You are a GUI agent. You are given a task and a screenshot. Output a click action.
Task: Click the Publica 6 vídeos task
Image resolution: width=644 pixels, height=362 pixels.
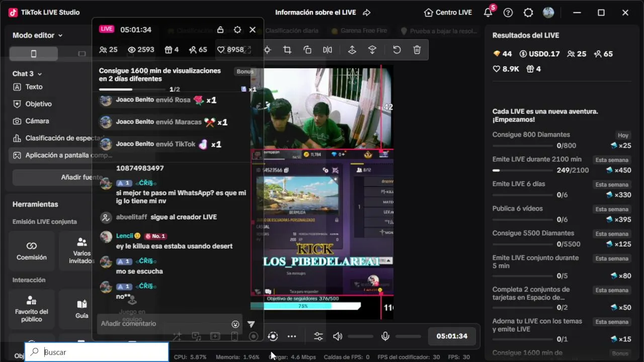point(562,214)
